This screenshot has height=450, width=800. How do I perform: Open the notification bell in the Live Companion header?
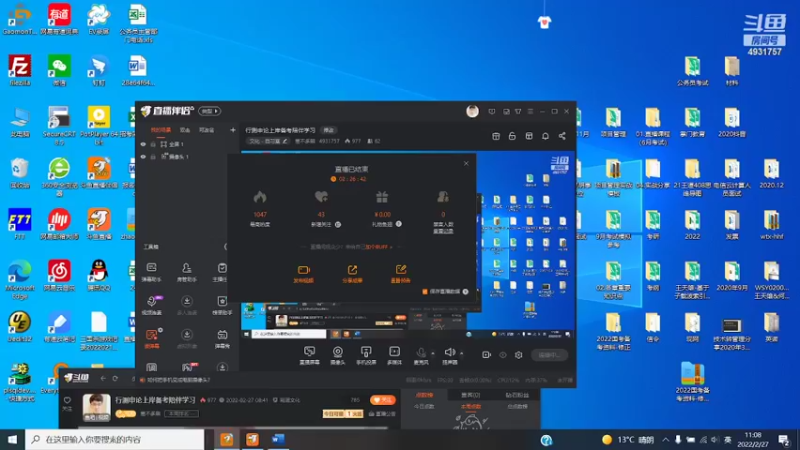pyautogui.click(x=545, y=136)
